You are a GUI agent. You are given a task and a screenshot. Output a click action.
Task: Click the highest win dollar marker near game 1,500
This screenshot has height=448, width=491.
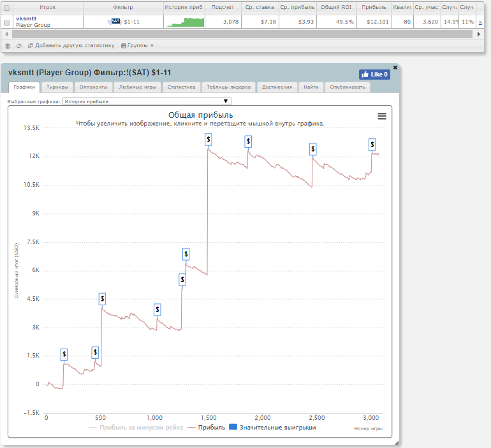208,139
